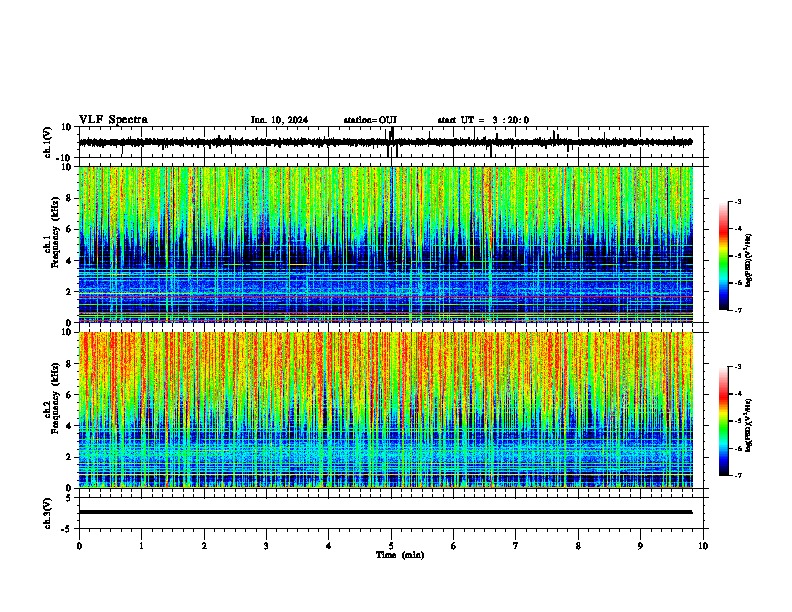The height and width of the screenshot is (612, 792).
Task: Click the "4" tick on ch.1 frequency axis
Action: coord(69,261)
